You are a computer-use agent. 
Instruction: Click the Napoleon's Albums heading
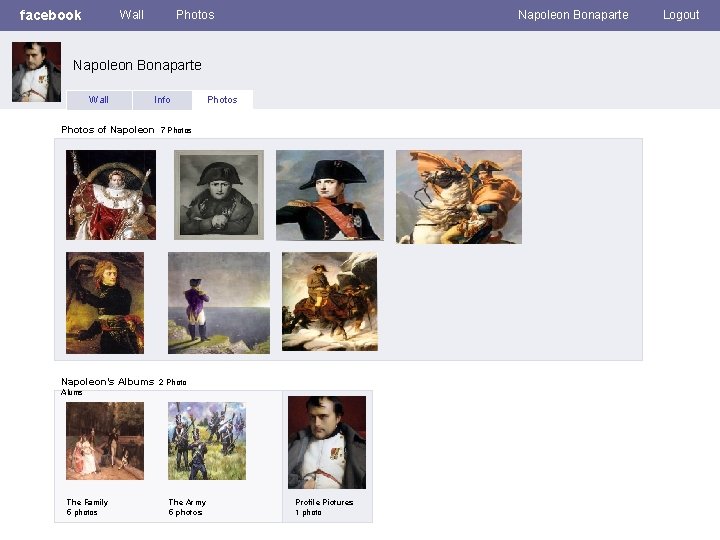107,382
